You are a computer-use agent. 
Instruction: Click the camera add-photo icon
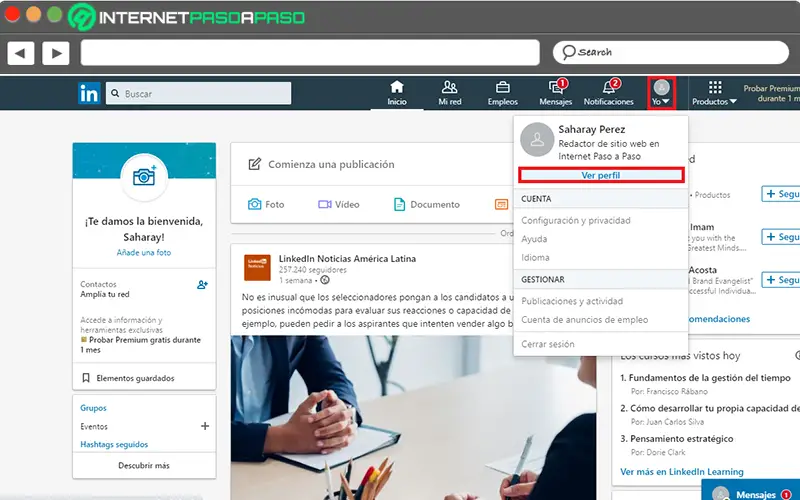coord(144,177)
